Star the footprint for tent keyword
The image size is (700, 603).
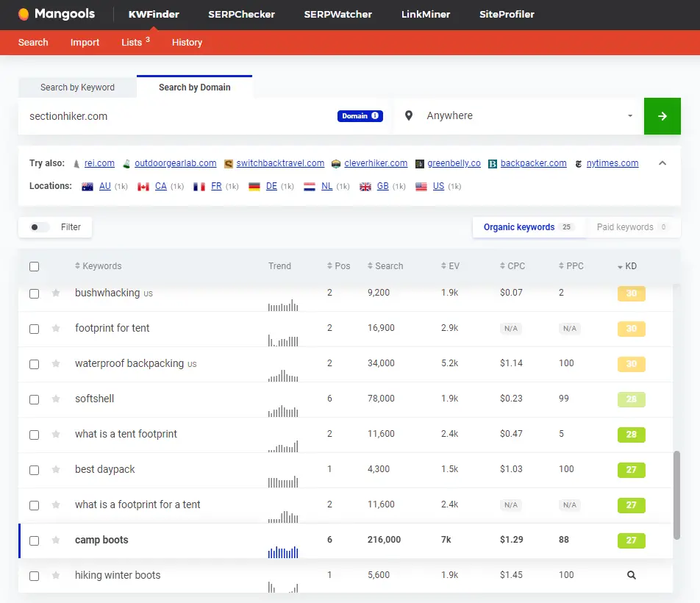pyautogui.click(x=56, y=328)
